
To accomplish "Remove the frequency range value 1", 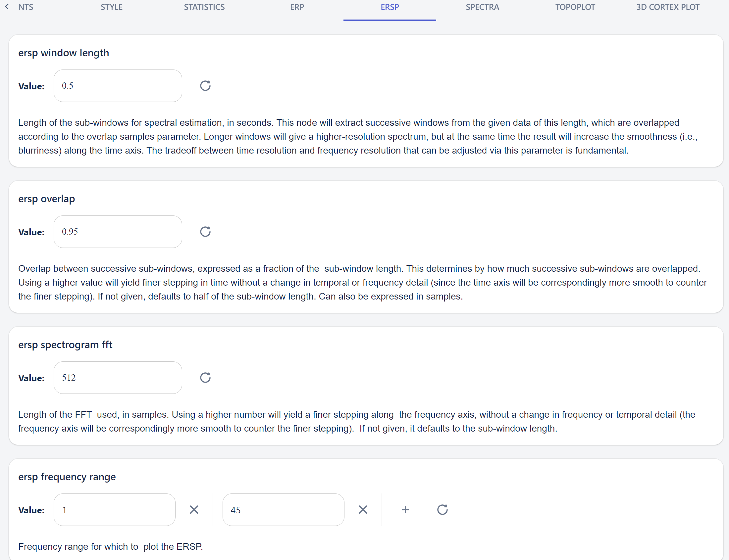I will [x=194, y=510].
